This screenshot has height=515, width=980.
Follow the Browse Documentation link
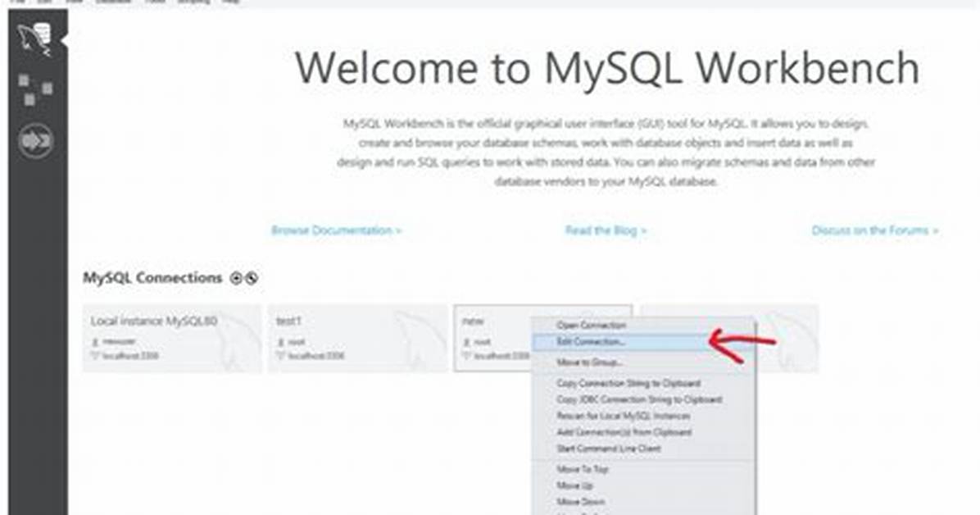[x=336, y=230]
